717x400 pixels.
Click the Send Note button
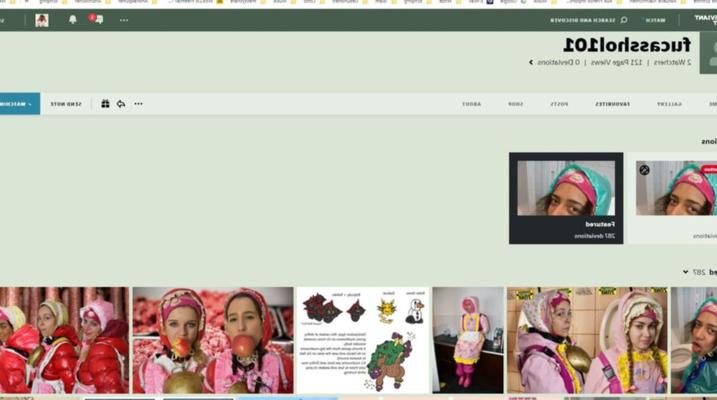[66, 104]
